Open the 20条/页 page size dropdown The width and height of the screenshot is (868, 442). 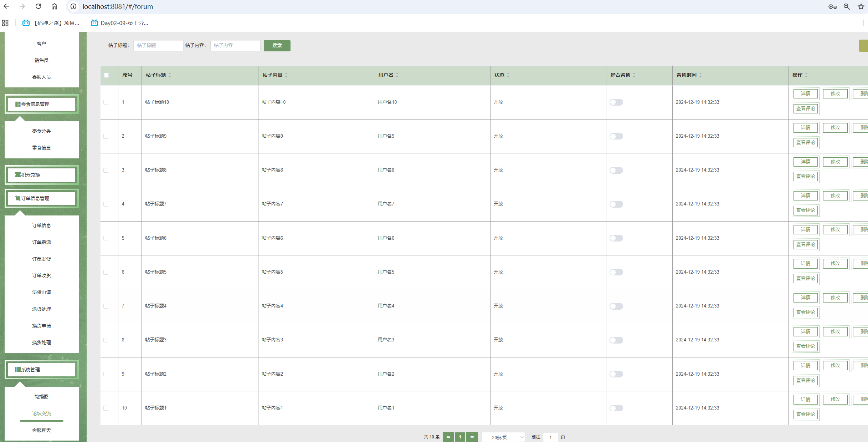[503, 437]
